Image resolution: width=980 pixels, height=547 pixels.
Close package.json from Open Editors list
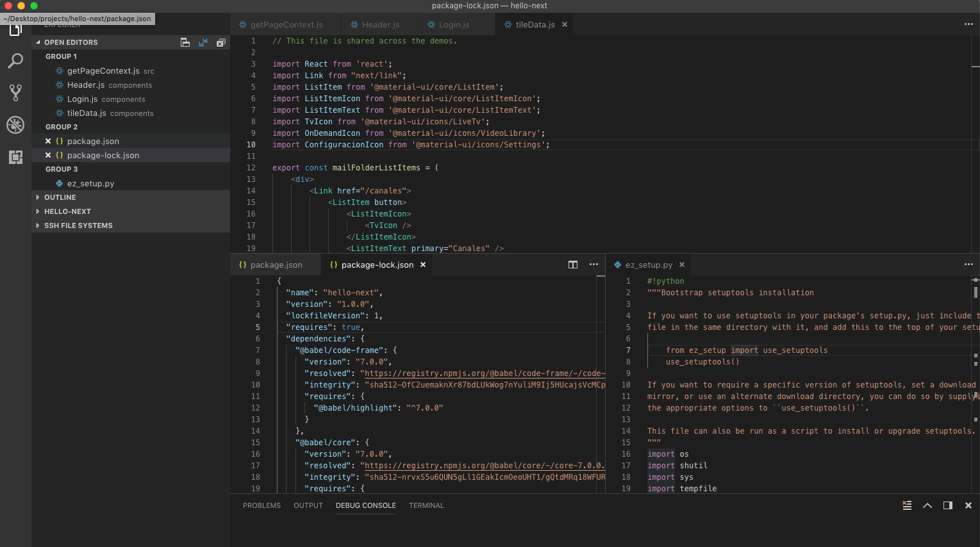[48, 141]
